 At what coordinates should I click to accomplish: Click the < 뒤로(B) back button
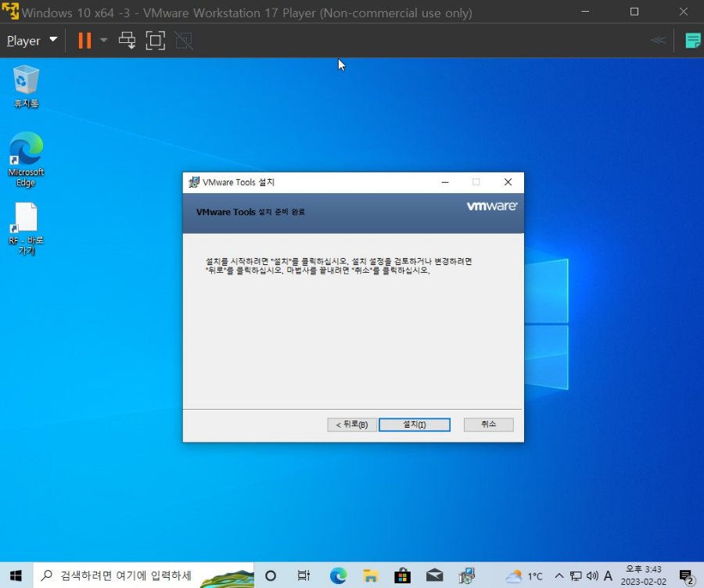coord(352,425)
